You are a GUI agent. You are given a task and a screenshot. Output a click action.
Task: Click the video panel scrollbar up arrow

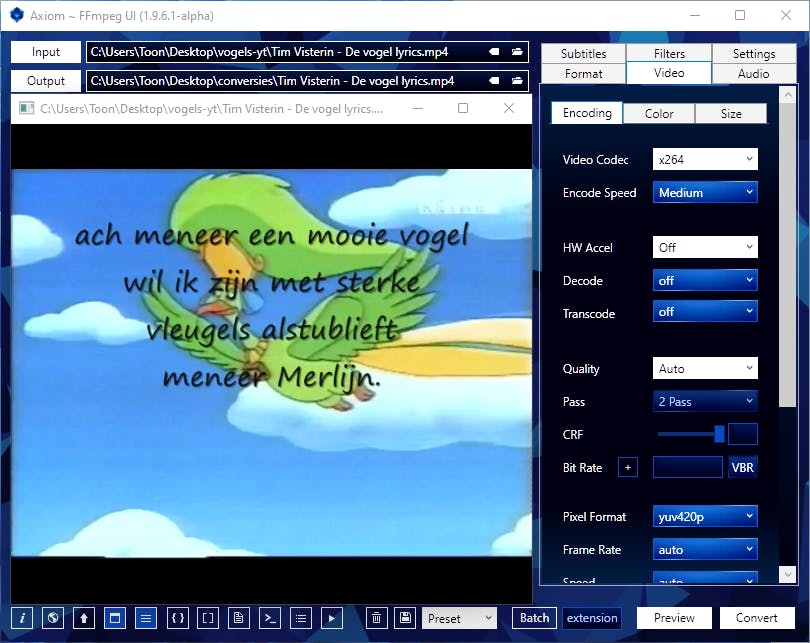tap(787, 95)
